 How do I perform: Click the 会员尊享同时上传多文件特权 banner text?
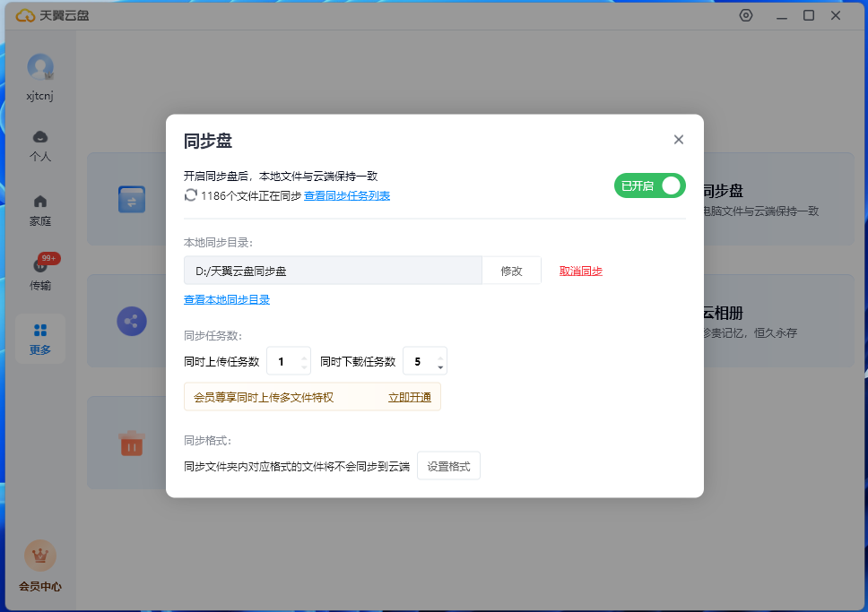click(264, 397)
